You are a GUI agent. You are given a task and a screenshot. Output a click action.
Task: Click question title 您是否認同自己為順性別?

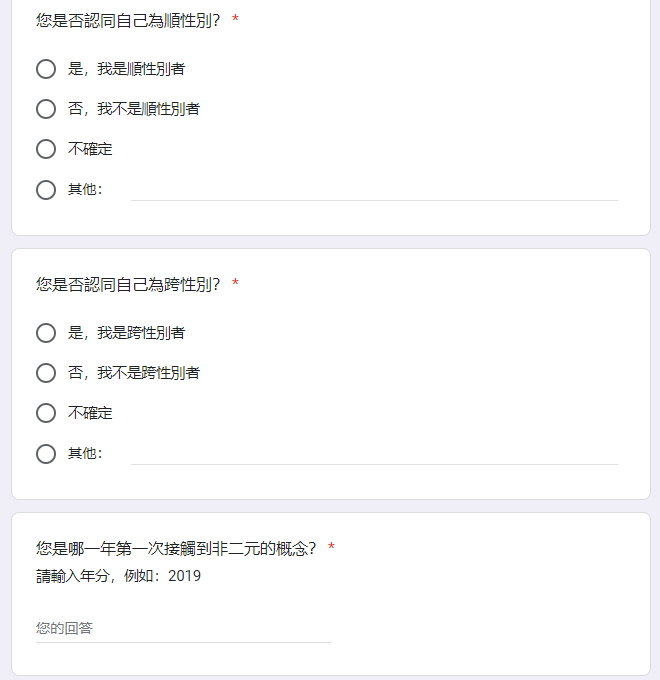coord(128,20)
